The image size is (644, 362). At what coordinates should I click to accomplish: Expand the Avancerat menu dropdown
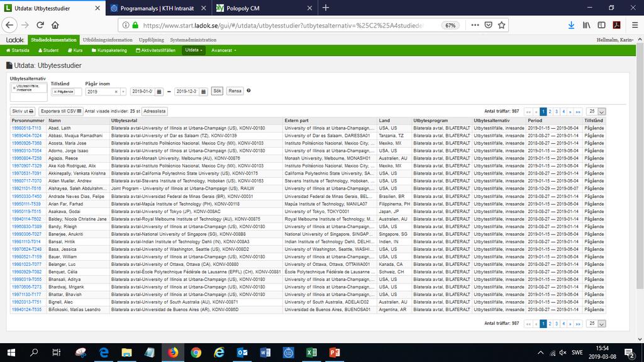(x=224, y=50)
